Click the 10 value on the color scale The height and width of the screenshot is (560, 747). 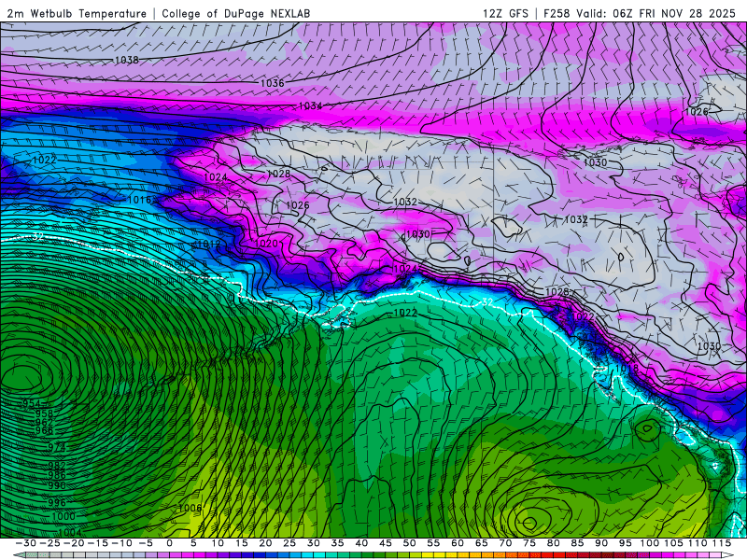pyautogui.click(x=218, y=543)
